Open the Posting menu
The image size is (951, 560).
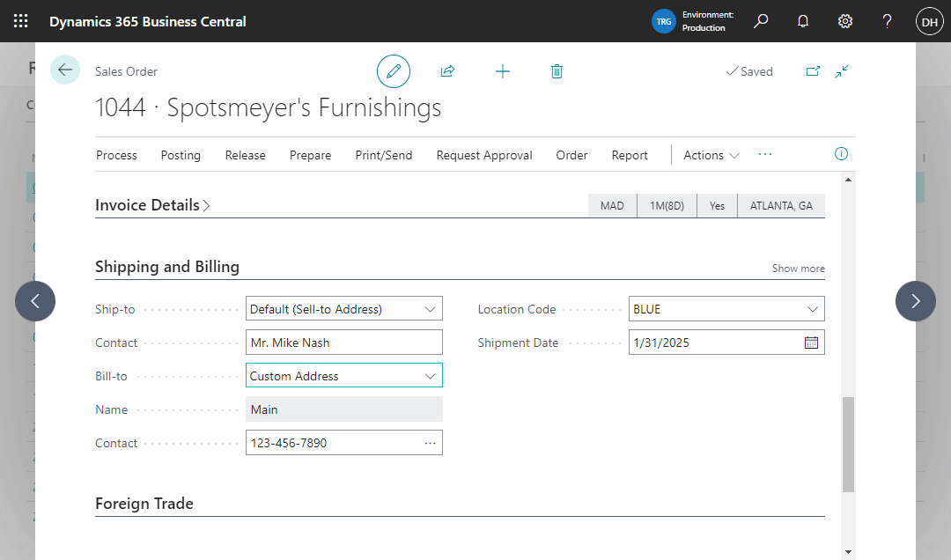pyautogui.click(x=181, y=155)
